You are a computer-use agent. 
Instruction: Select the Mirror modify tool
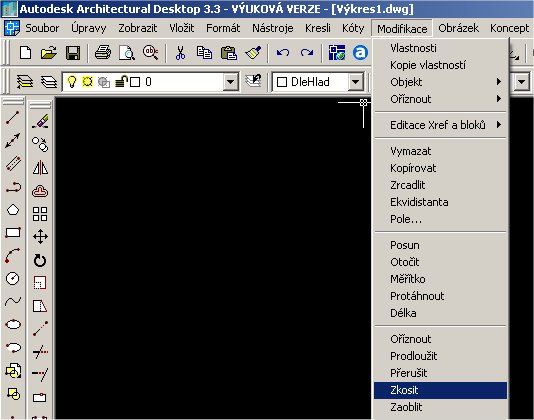(x=40, y=168)
